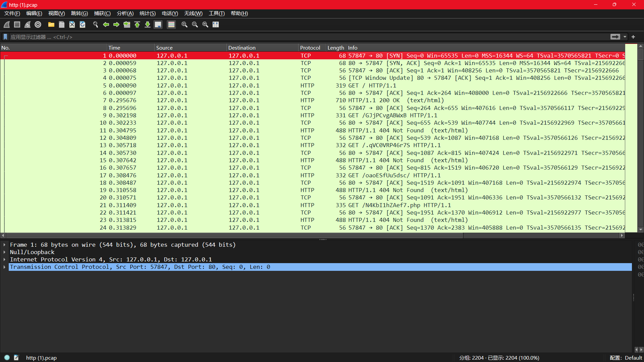The image size is (644, 362).
Task: Expand the Transmission Control Protocol row
Action: pyautogui.click(x=4, y=267)
